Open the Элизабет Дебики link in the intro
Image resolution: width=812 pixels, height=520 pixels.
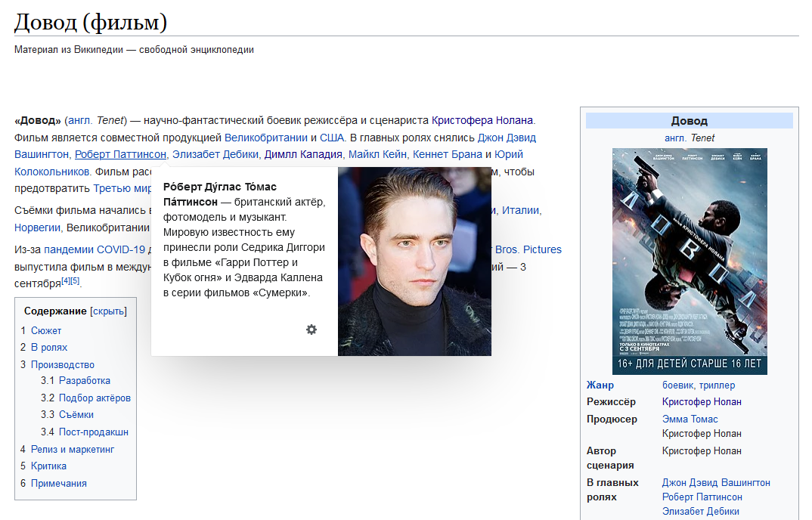click(215, 154)
